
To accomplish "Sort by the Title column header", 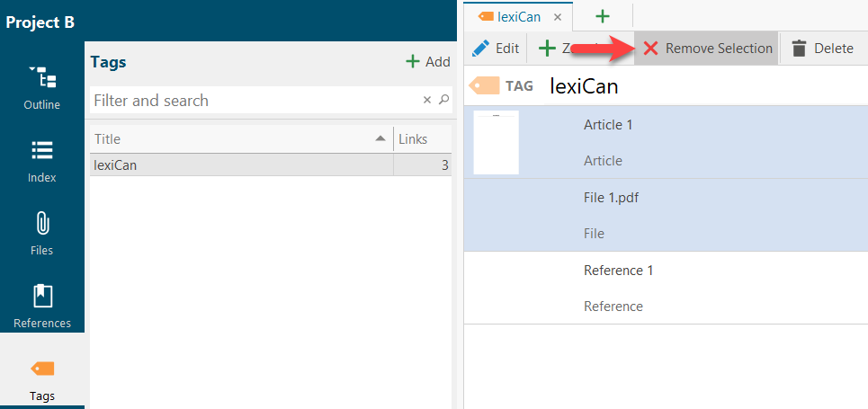I will tap(241, 139).
